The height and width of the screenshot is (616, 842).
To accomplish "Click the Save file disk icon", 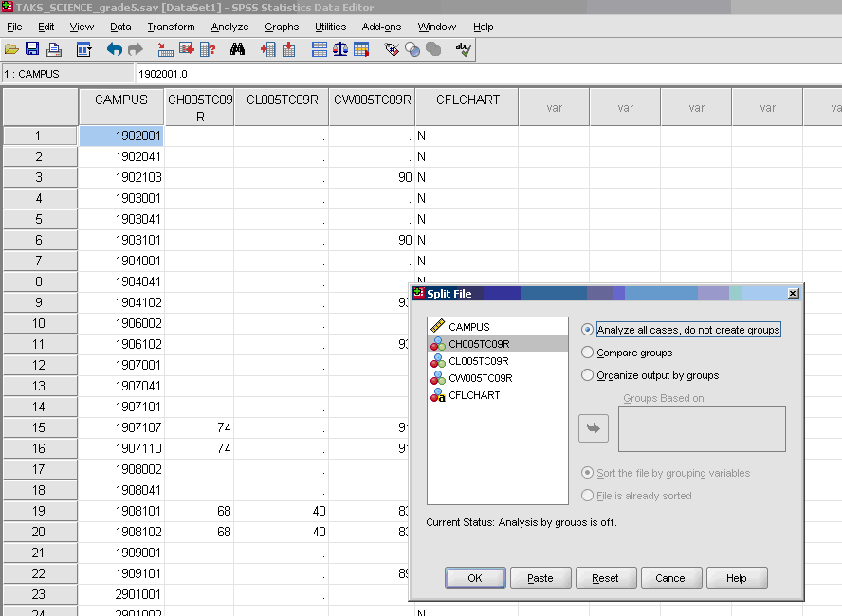I will pos(32,49).
